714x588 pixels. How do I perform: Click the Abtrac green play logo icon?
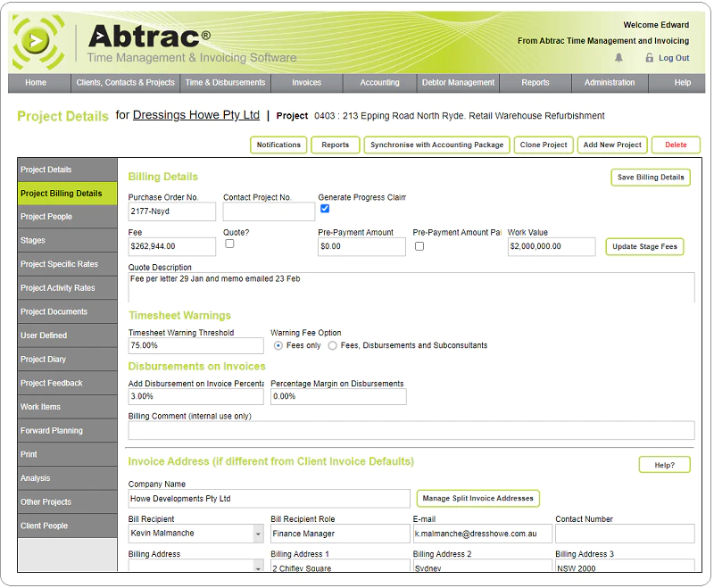pyautogui.click(x=38, y=41)
